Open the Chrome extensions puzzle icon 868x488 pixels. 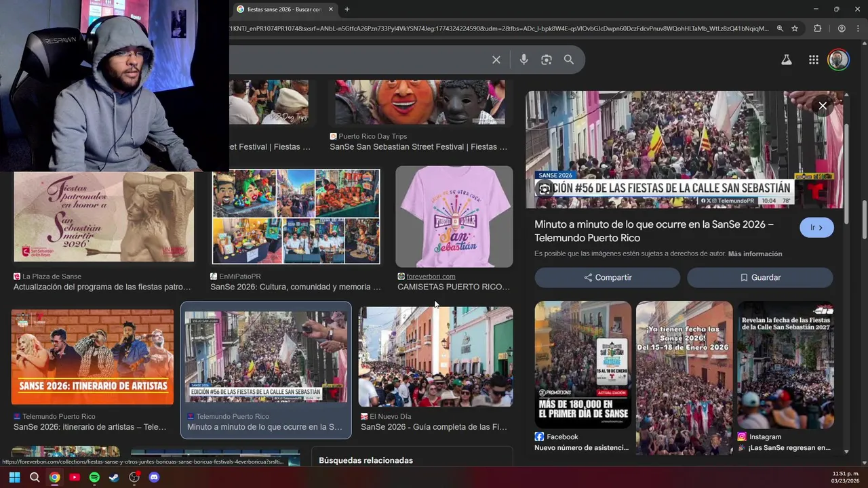pos(817,28)
